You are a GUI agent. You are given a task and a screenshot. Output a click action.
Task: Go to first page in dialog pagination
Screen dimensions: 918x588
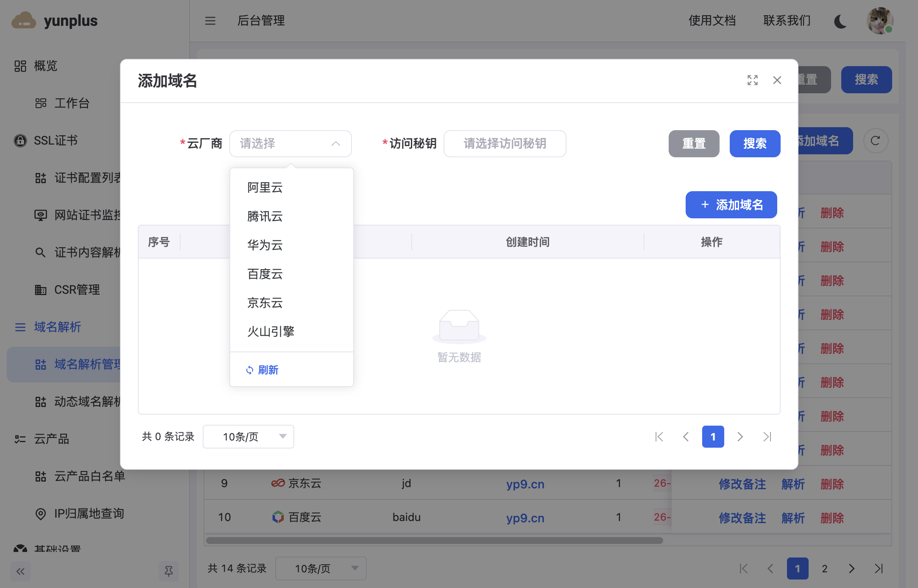(x=659, y=437)
